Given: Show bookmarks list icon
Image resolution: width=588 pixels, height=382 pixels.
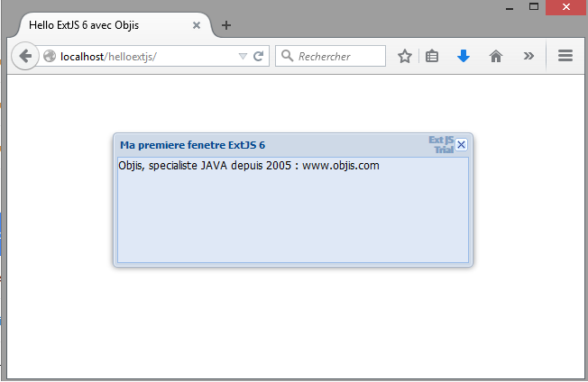Looking at the screenshot, I should click(432, 56).
